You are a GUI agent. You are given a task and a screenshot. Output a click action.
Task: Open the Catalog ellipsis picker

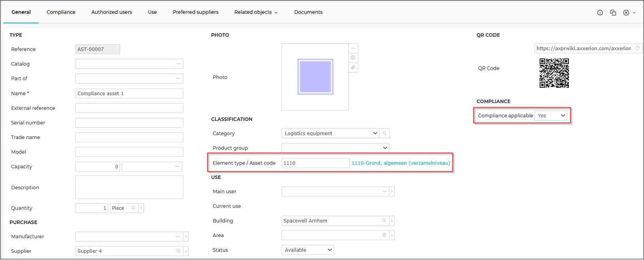[x=178, y=64]
